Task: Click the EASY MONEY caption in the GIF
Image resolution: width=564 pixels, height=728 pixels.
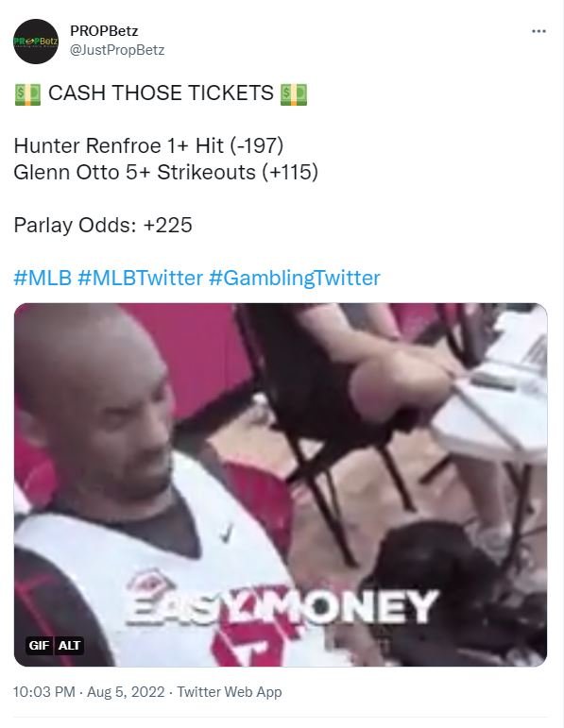Action: [x=282, y=606]
